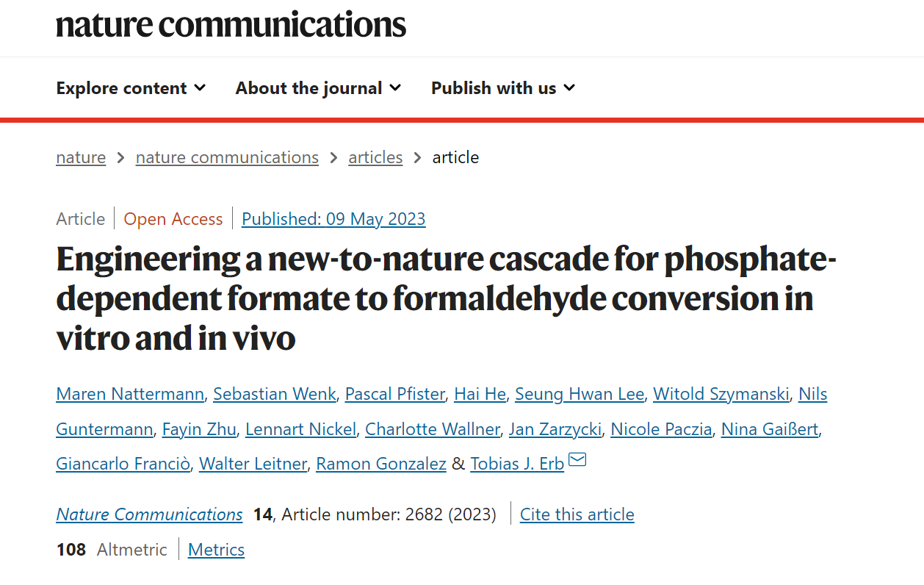
Task: Go to the nature breadcrumb link
Action: [81, 157]
